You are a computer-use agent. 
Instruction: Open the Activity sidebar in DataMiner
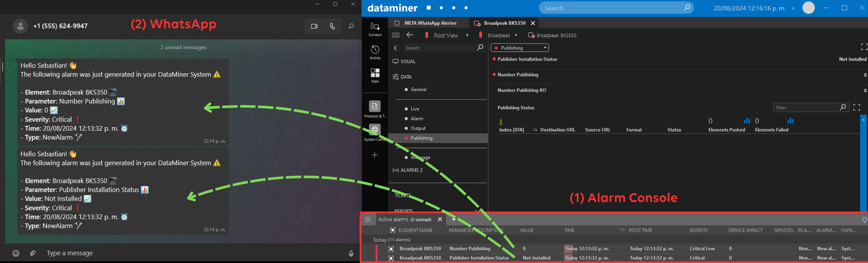coord(375,53)
